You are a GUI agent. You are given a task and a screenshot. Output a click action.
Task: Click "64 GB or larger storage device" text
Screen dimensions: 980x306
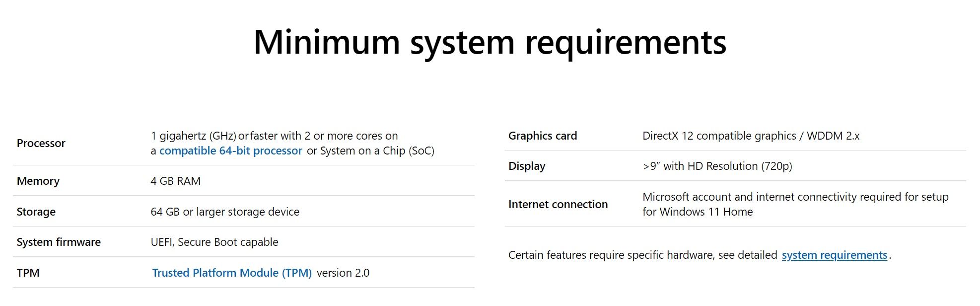click(225, 212)
